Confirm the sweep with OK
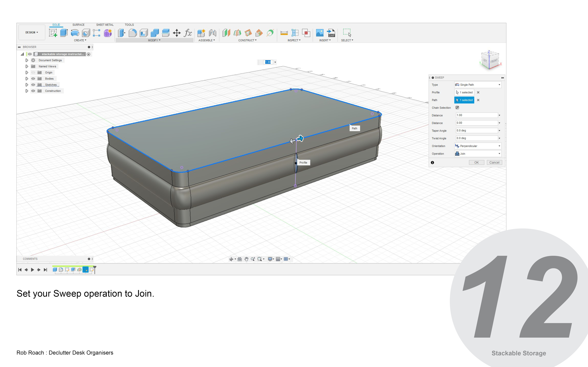 [x=476, y=162]
